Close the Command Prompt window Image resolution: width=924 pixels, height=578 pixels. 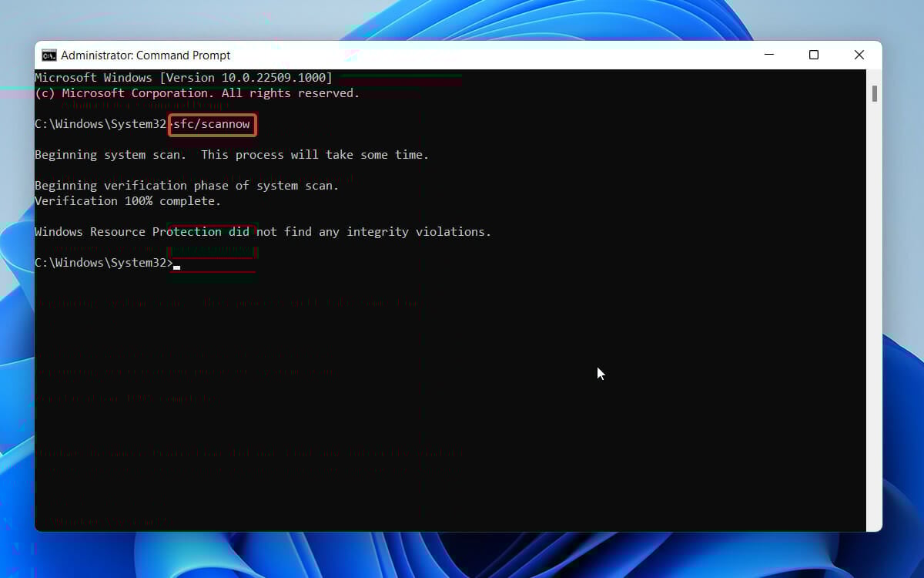point(859,55)
